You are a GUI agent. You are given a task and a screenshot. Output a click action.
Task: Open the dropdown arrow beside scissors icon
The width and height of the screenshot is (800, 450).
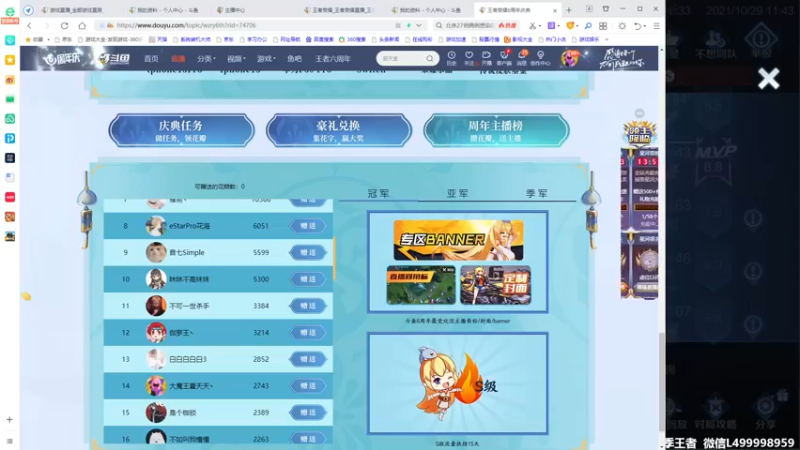point(540,26)
